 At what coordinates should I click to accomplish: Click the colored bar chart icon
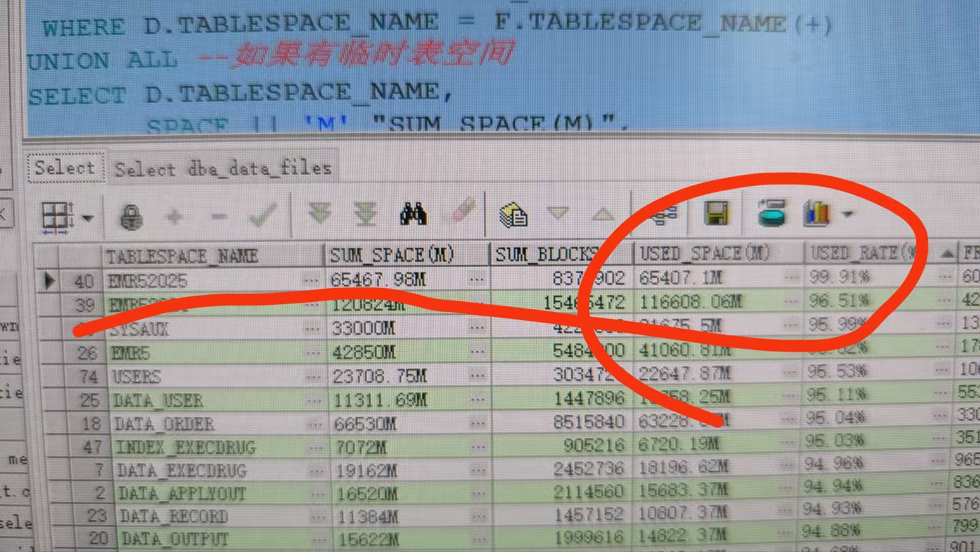[x=817, y=213]
